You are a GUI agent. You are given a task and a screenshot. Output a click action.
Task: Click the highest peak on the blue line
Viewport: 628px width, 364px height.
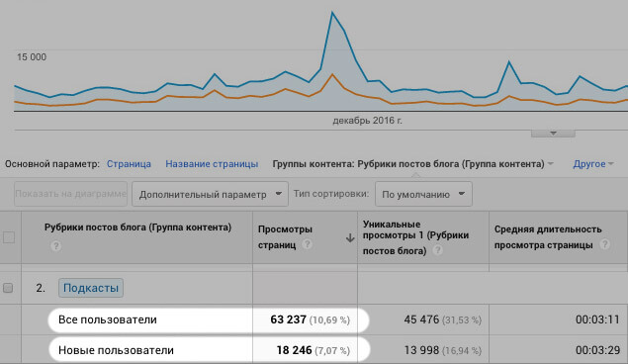pos(332,13)
